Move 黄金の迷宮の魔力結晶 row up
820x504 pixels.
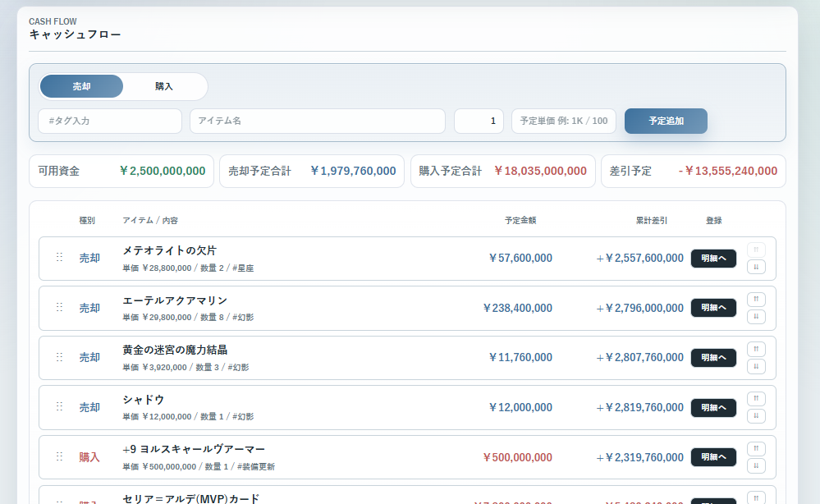coord(756,349)
